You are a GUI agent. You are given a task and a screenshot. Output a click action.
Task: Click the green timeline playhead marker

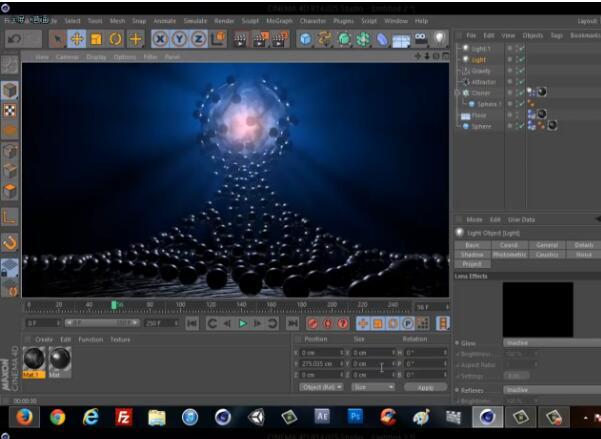tap(114, 305)
